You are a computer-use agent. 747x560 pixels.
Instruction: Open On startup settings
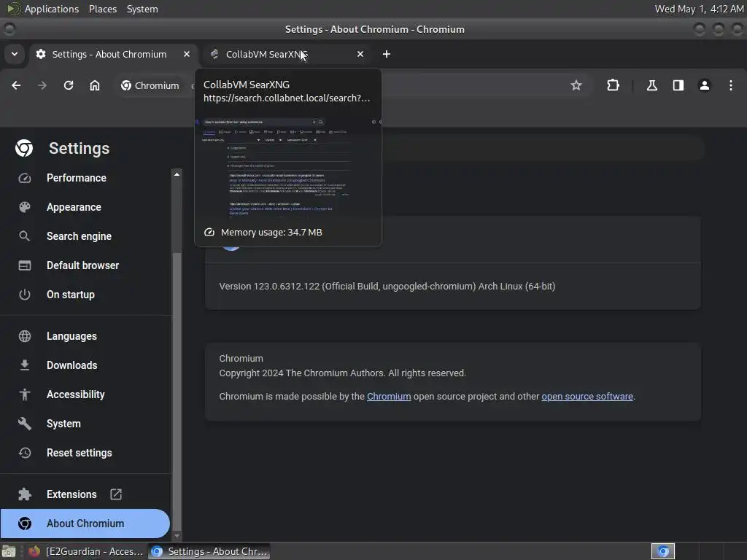71,295
